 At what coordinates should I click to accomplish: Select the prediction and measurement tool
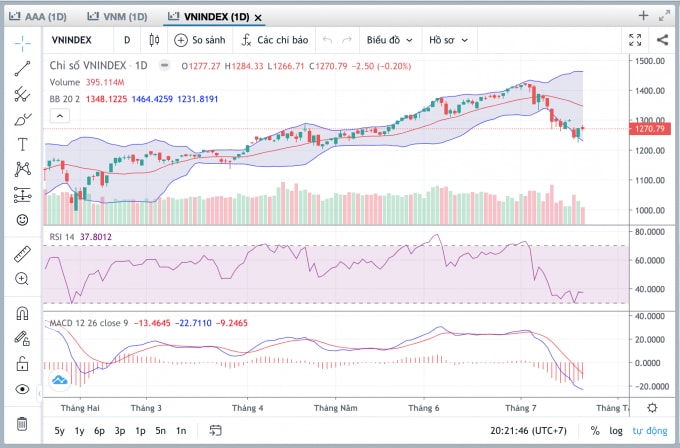pyautogui.click(x=22, y=195)
